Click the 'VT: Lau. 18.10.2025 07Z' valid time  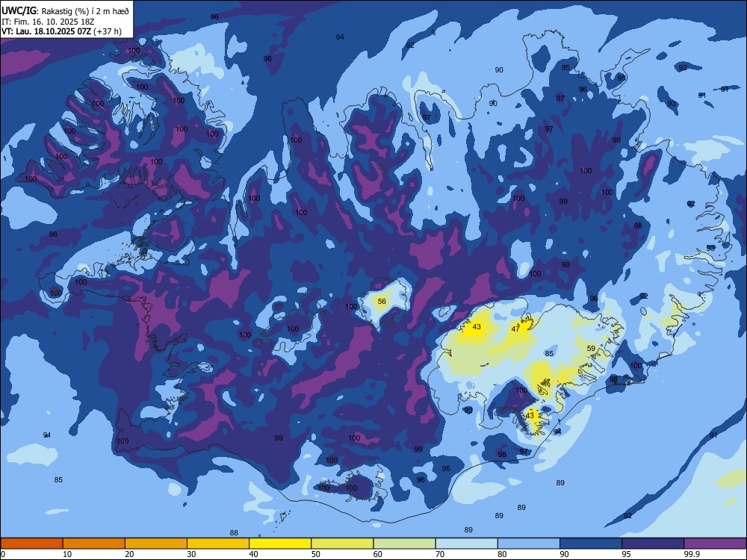coord(46,31)
